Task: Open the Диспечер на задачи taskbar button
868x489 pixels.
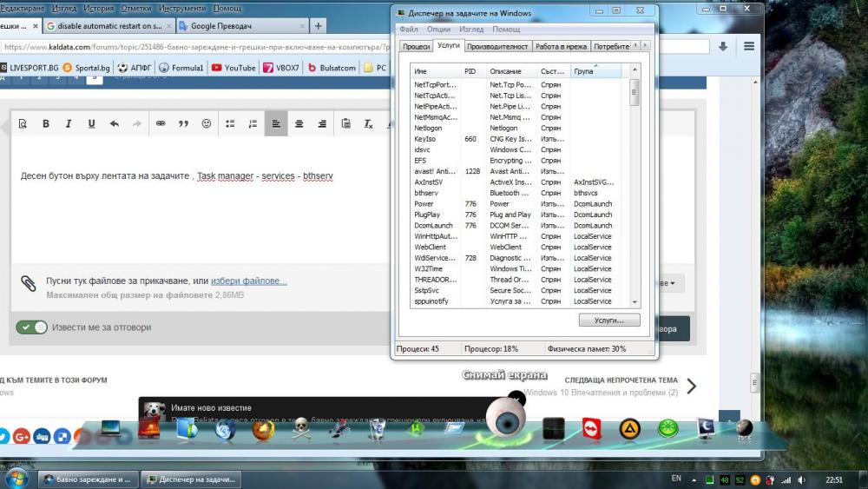Action: click(x=192, y=479)
